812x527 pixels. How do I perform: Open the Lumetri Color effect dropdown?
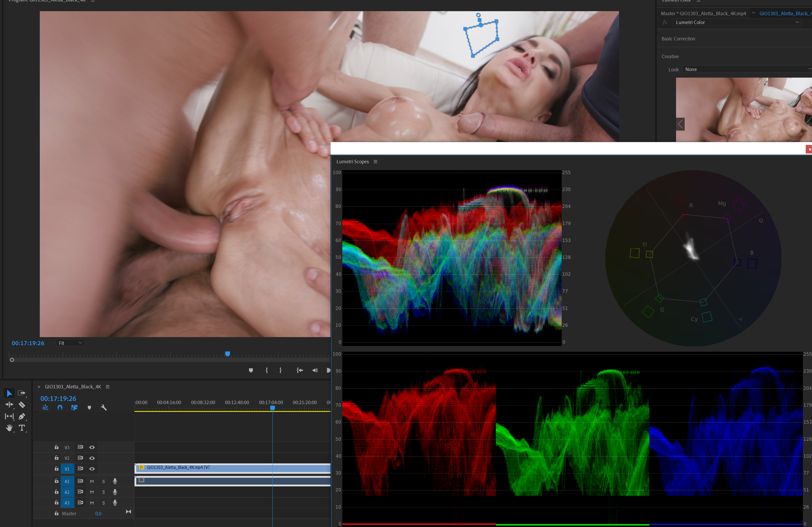737,23
